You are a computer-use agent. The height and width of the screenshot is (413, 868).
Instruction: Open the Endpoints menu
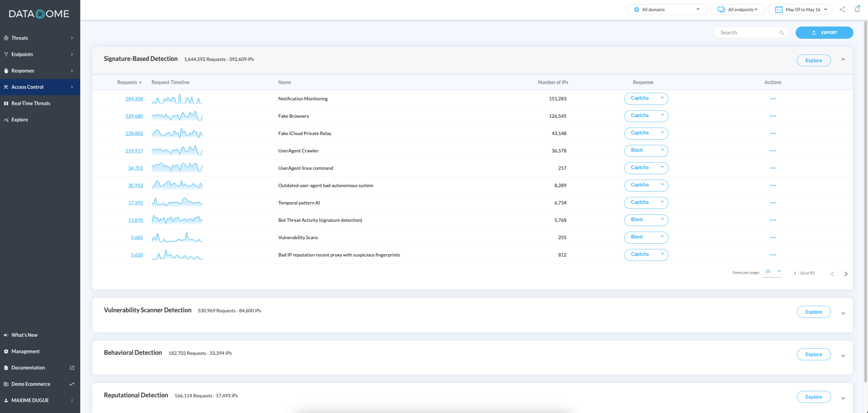[x=40, y=54]
